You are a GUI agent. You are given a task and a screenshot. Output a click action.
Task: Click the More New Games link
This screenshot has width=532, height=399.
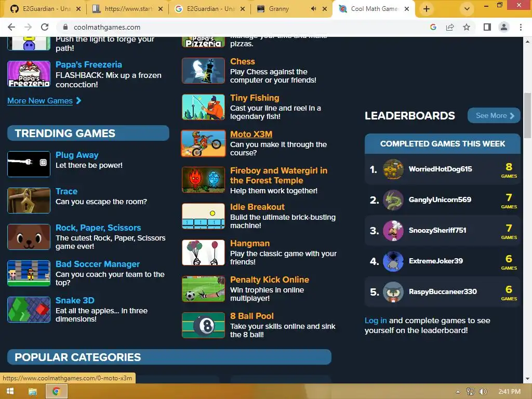(x=40, y=101)
